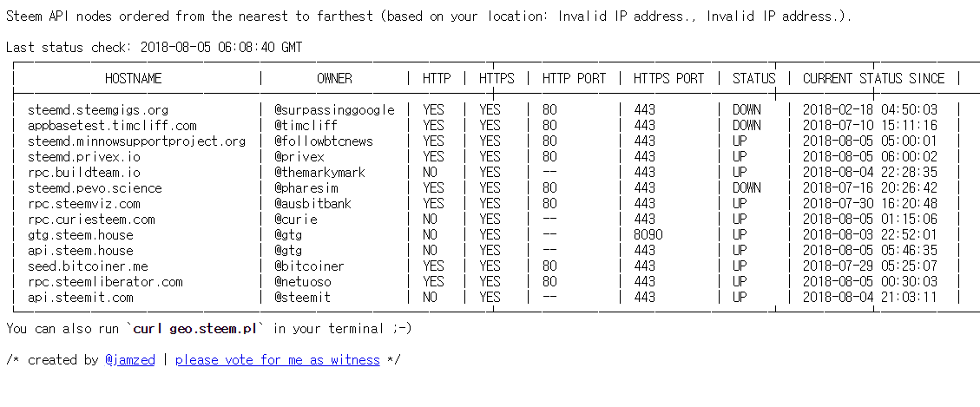Click the steemd.steemgigs.org hostname
Image resolution: width=980 pixels, height=407 pixels.
click(97, 110)
